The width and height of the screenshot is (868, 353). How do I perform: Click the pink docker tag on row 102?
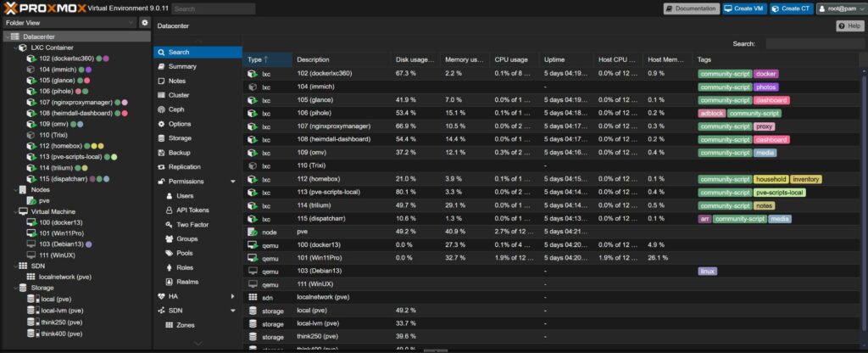(765, 74)
